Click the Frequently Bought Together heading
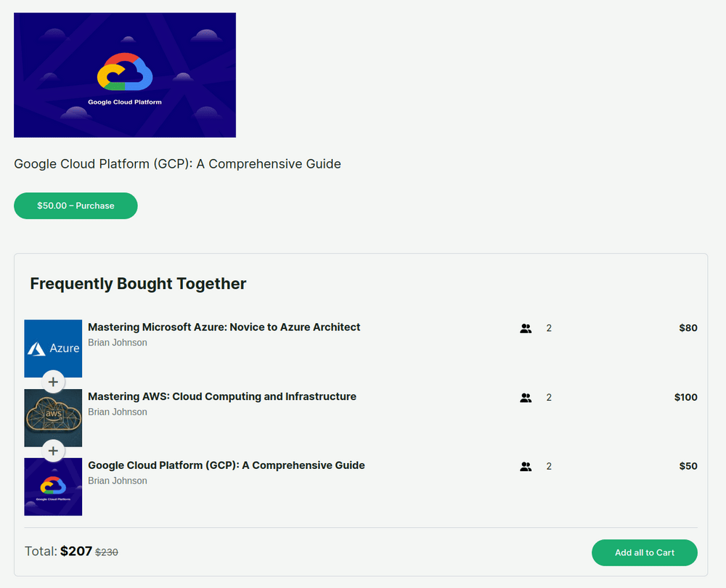Image resolution: width=726 pixels, height=588 pixels. click(x=138, y=283)
